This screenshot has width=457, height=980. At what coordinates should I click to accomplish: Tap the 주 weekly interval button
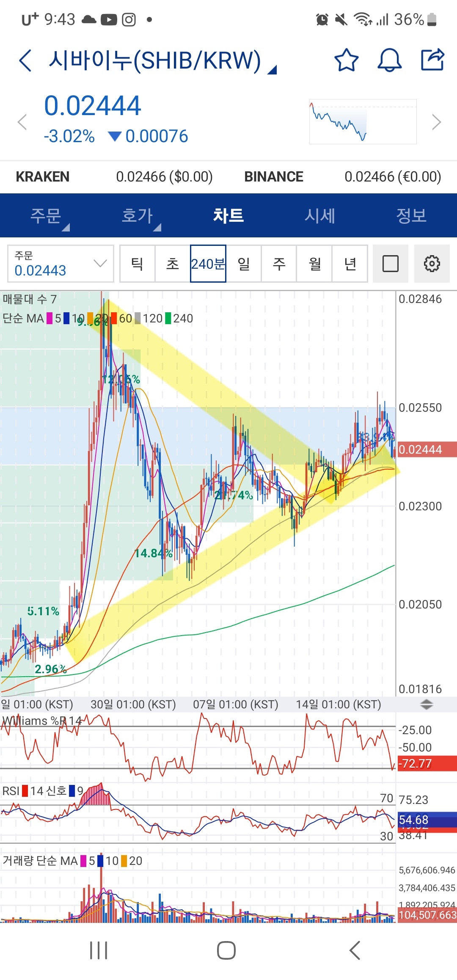click(x=279, y=264)
